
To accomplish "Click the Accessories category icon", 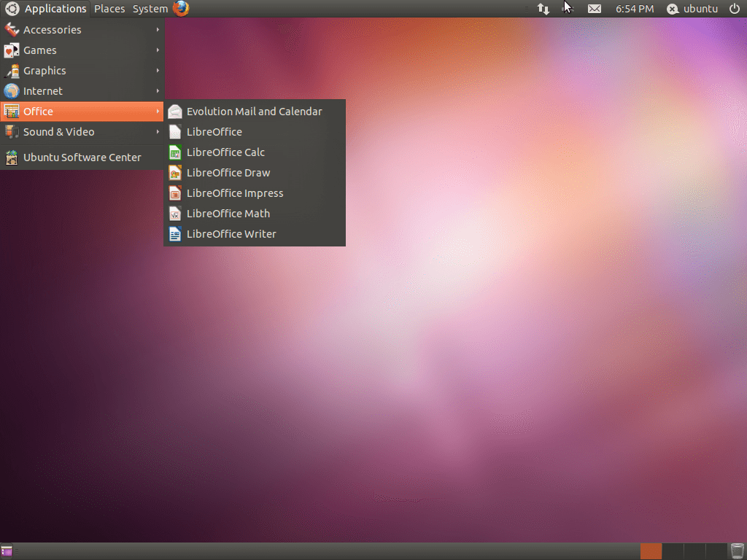I will coord(12,29).
